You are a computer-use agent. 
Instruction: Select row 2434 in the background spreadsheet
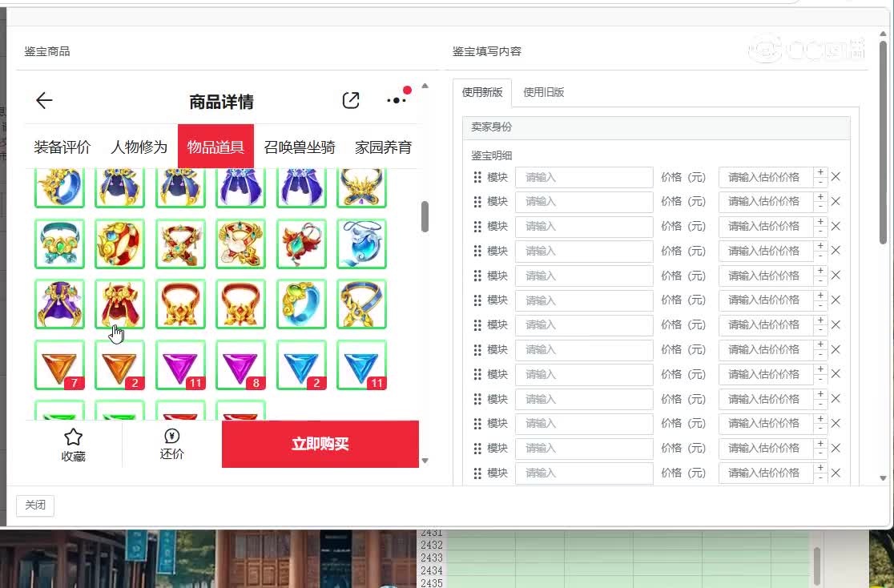coord(432,570)
